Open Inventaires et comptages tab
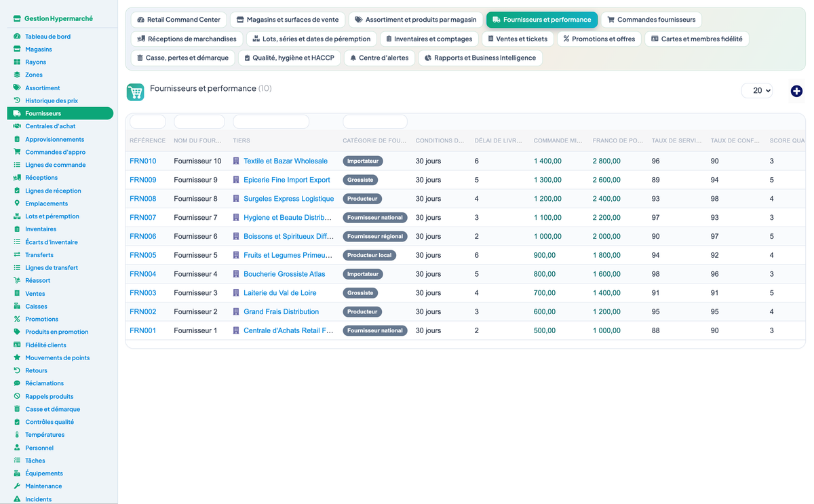 pyautogui.click(x=429, y=39)
